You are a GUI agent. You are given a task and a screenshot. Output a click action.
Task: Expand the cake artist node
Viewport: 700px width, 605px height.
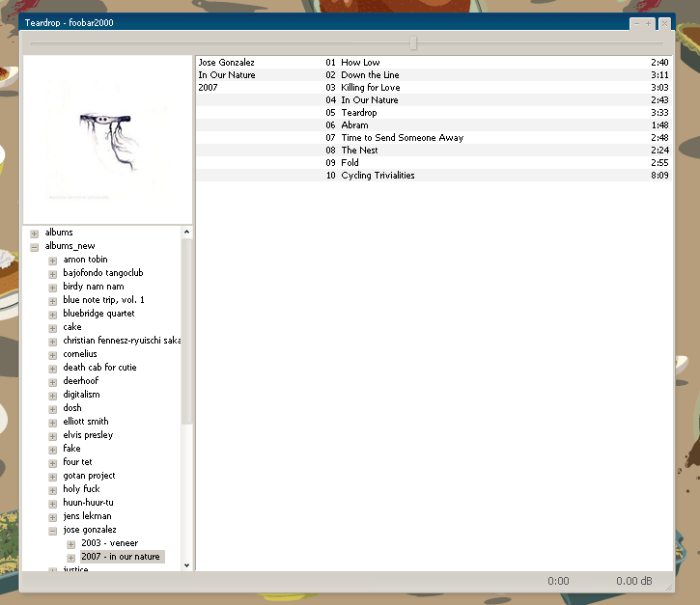point(53,328)
